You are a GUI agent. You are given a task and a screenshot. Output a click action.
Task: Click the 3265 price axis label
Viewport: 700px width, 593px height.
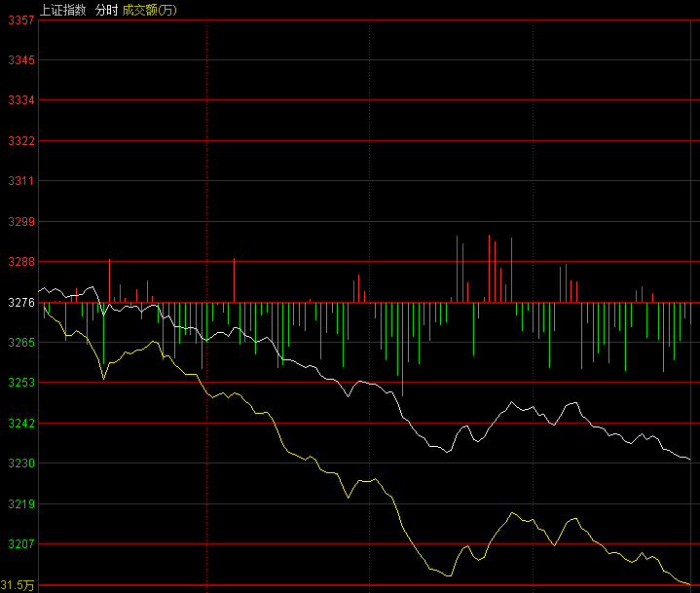point(21,343)
